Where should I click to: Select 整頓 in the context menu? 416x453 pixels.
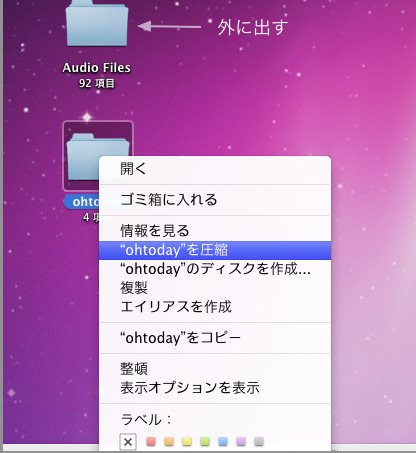coord(215,369)
